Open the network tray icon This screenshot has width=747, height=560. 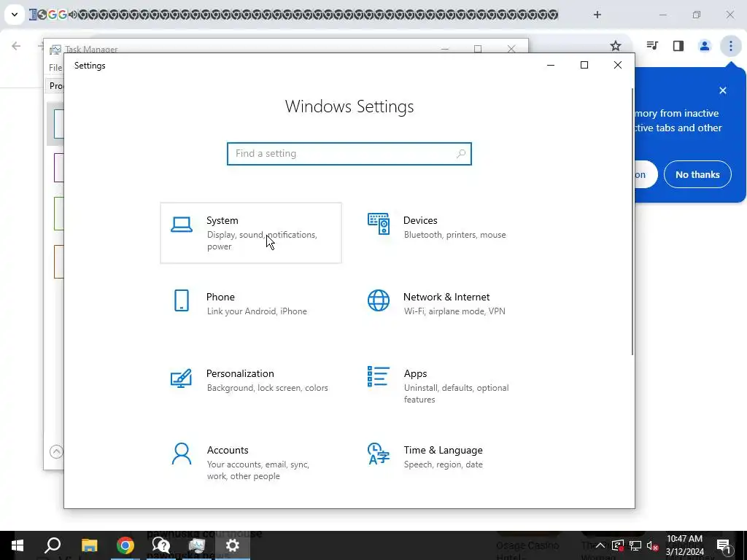635,545
